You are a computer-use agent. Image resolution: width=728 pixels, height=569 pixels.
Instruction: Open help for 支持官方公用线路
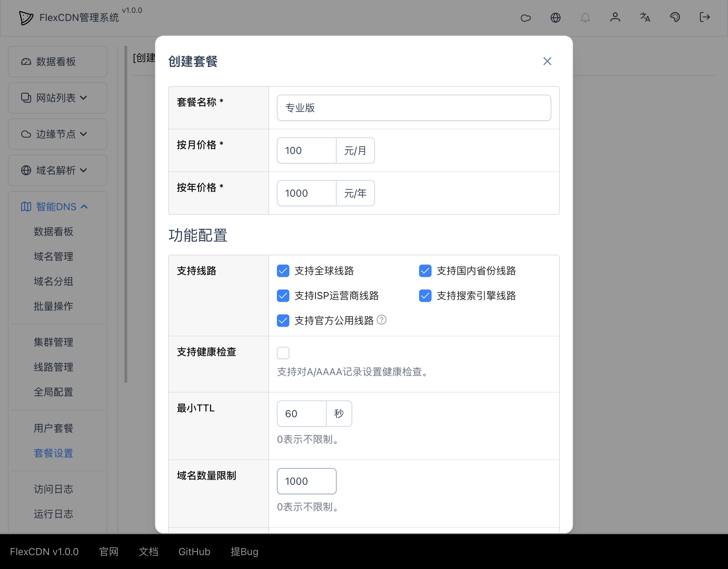click(382, 320)
